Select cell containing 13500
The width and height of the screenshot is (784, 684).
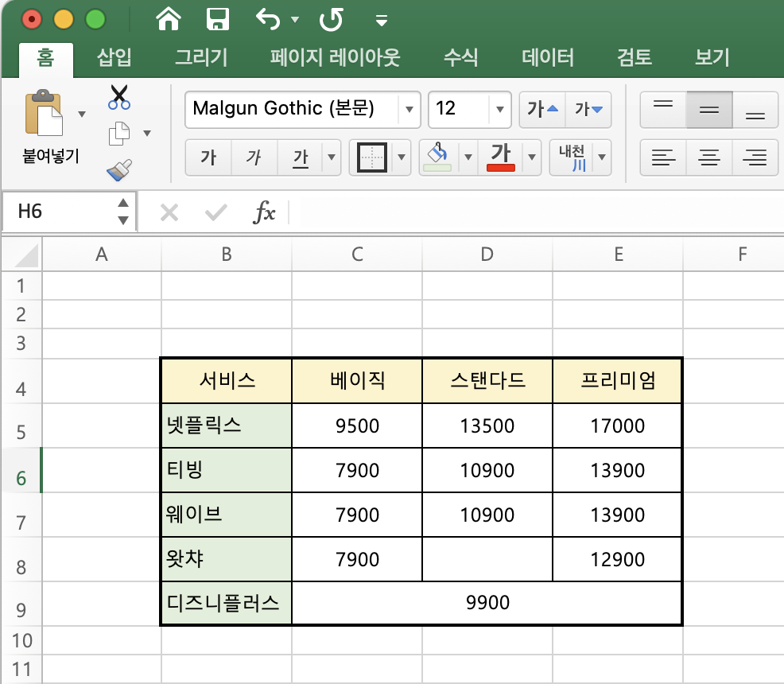[x=487, y=426]
